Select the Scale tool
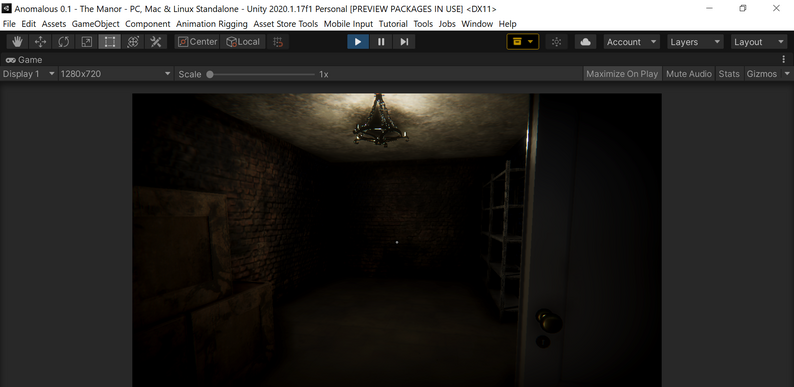 [x=87, y=42]
